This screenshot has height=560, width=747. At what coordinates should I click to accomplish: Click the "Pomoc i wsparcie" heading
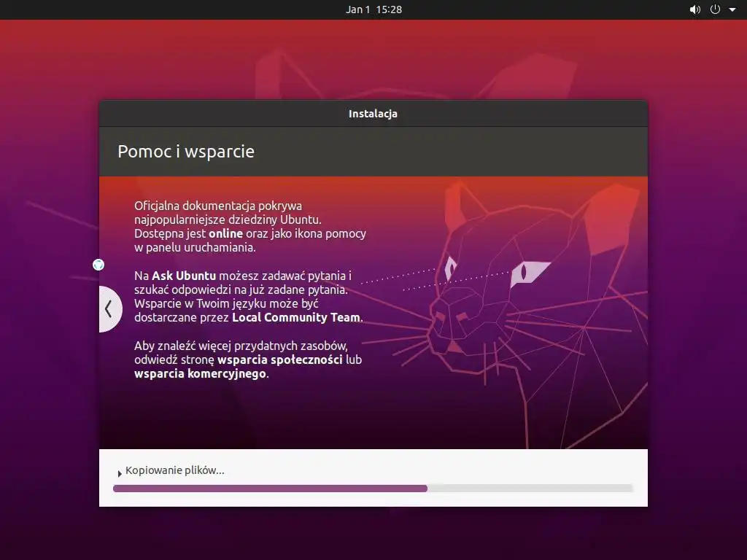point(186,152)
